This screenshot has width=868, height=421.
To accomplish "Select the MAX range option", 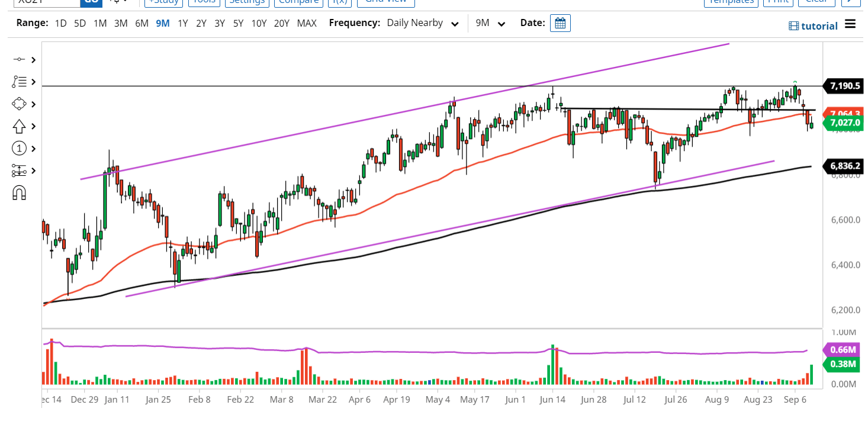I will (307, 23).
